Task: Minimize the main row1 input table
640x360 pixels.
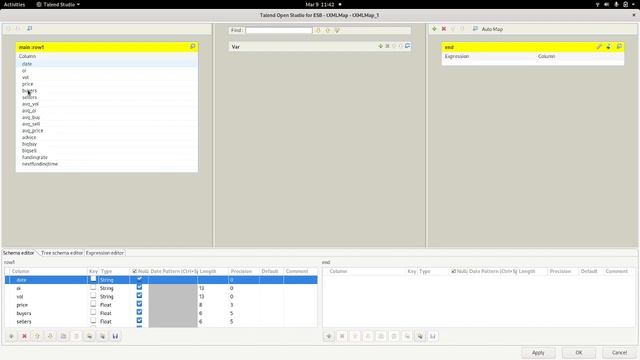Action: (193, 47)
